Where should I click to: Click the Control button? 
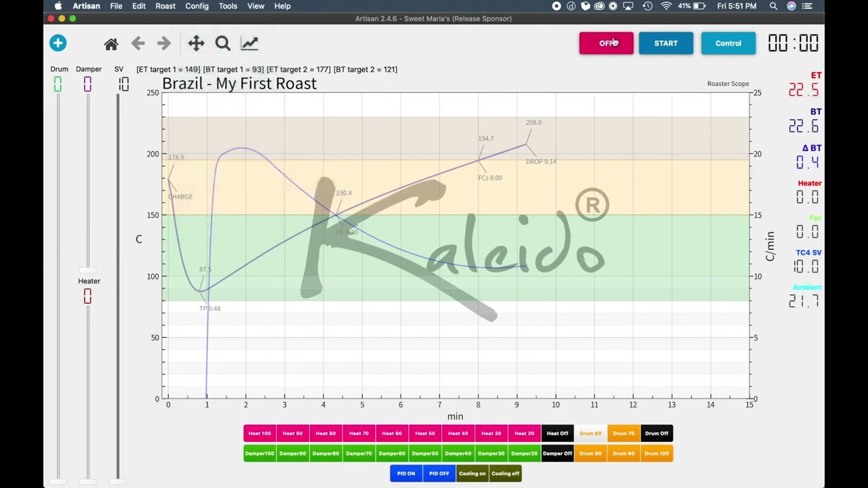[728, 43]
